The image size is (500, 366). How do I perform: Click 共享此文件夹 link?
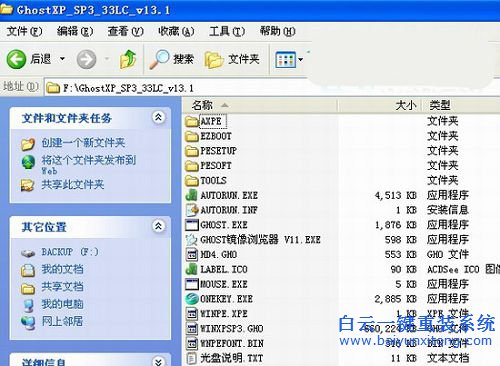73,184
